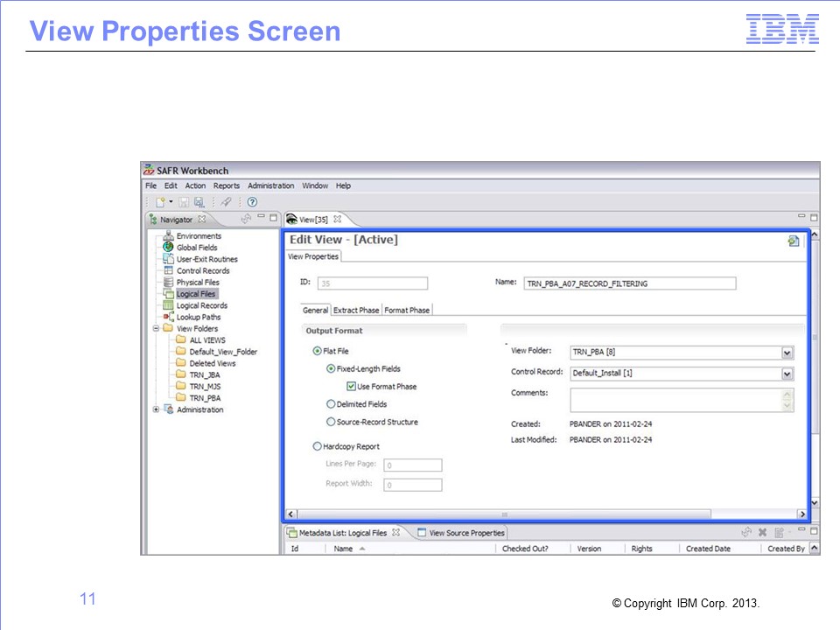Click the Save As toolbar icon
The image size is (840, 630).
[199, 202]
